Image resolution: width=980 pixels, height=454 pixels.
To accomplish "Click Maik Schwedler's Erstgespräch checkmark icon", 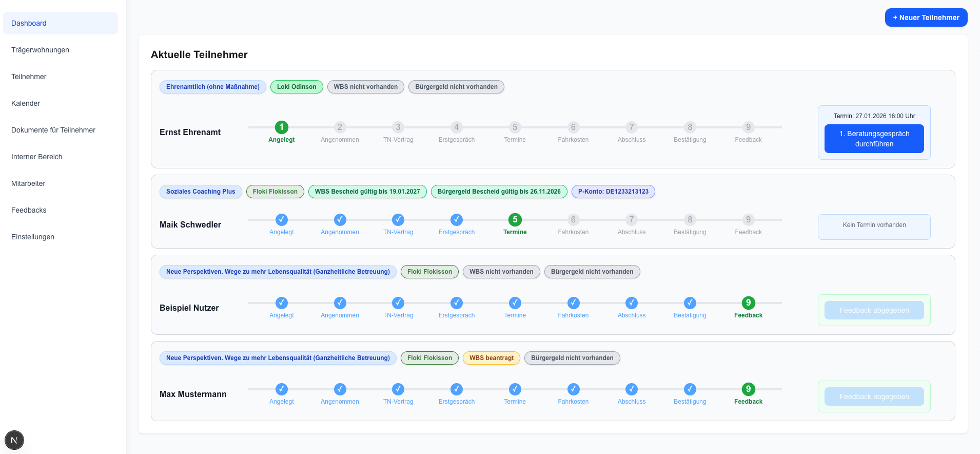I will point(457,220).
